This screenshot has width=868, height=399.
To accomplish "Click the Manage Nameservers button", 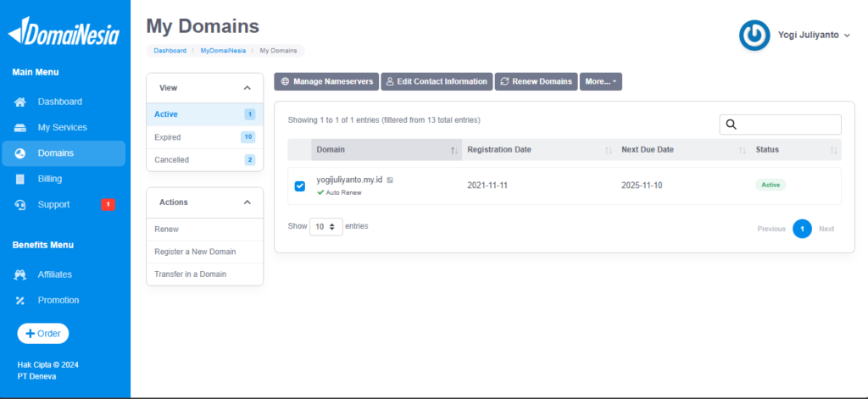I will coord(326,81).
